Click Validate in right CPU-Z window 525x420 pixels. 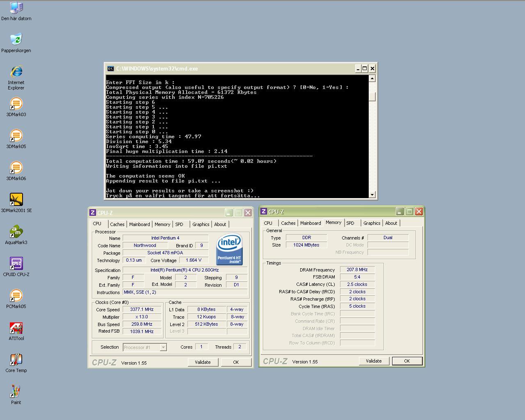pyautogui.click(x=374, y=361)
